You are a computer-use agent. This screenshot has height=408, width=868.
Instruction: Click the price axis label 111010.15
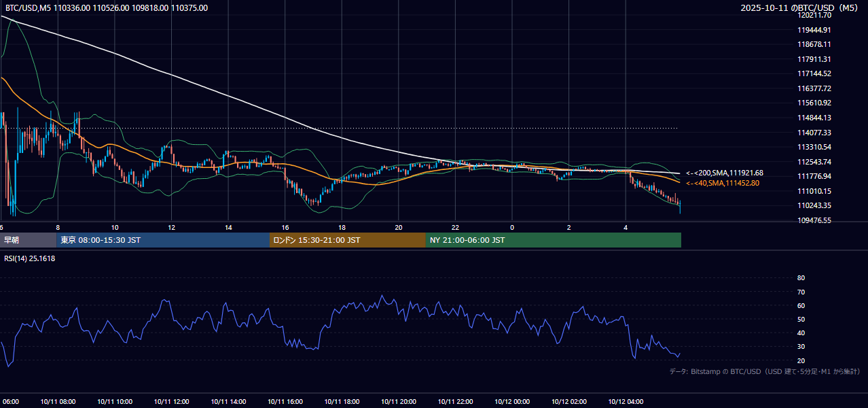point(814,191)
